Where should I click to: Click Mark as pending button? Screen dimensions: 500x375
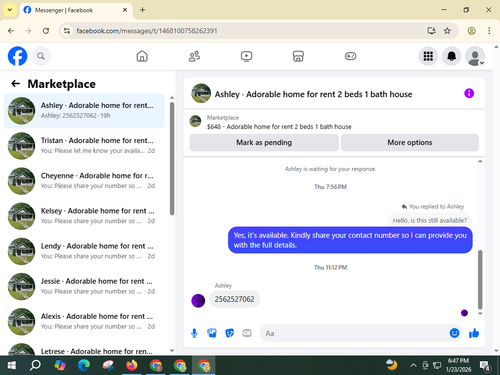tap(264, 143)
